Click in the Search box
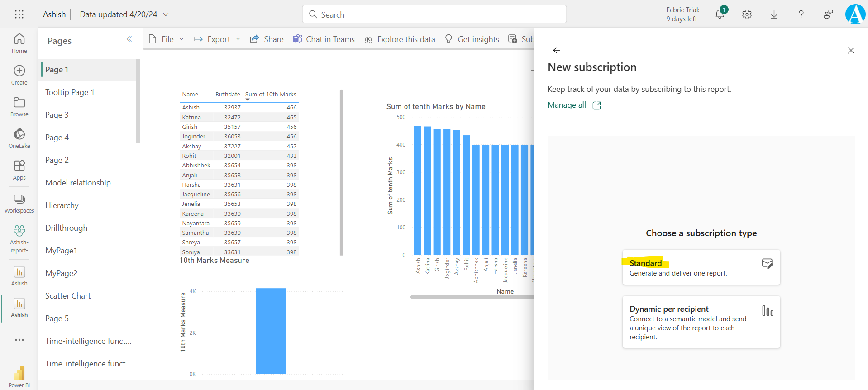The width and height of the screenshot is (868, 390). point(434,14)
